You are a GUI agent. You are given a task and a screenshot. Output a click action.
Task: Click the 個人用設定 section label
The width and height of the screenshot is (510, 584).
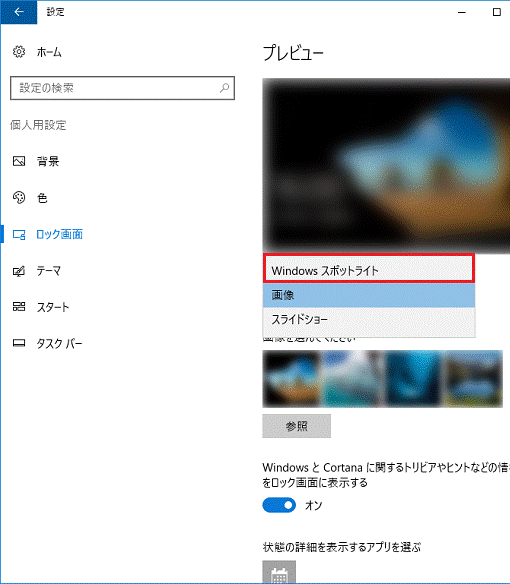pyautogui.click(x=38, y=125)
